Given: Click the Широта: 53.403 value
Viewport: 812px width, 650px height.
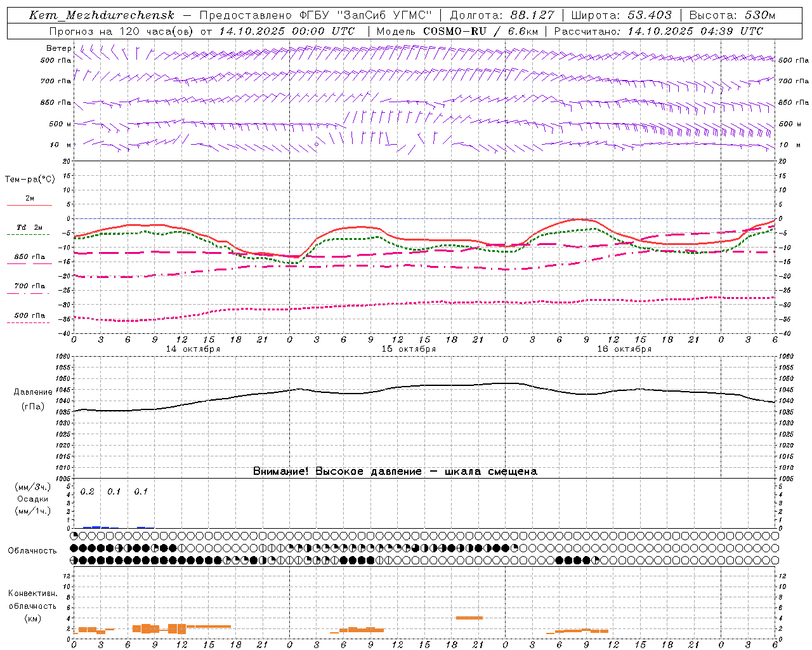Looking at the screenshot, I should coord(621,15).
